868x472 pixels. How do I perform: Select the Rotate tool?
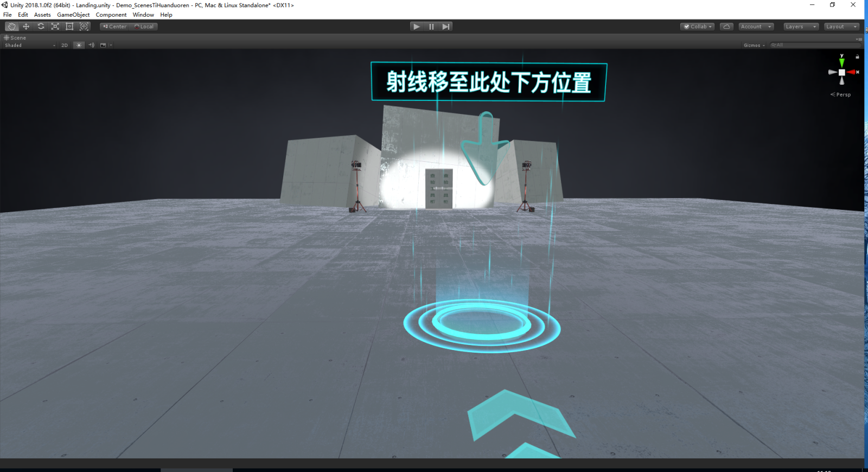(41, 27)
